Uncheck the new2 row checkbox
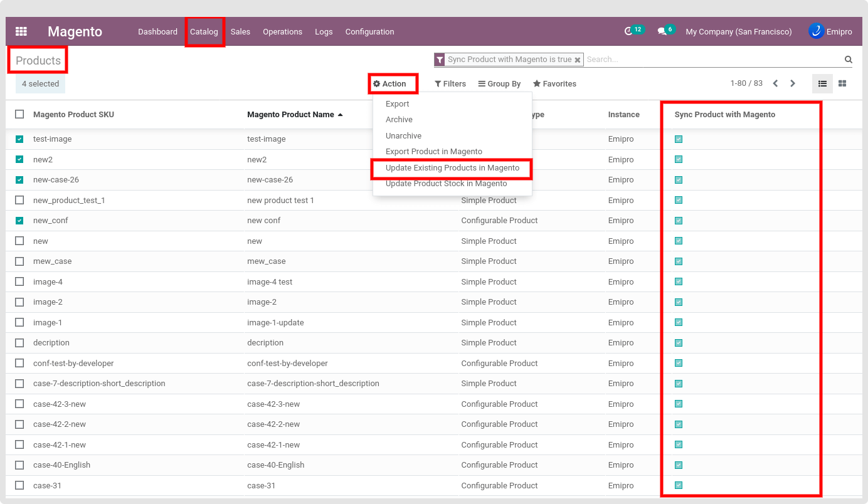Image resolution: width=868 pixels, height=504 pixels. 19,159
